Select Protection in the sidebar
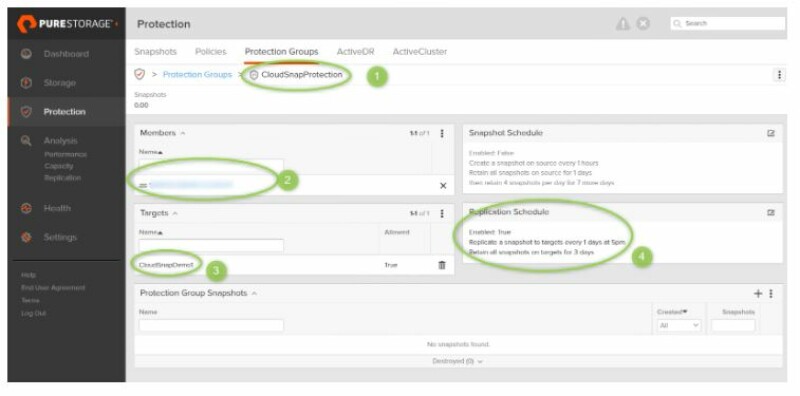Screen dimensions: 800x396 click(x=64, y=112)
